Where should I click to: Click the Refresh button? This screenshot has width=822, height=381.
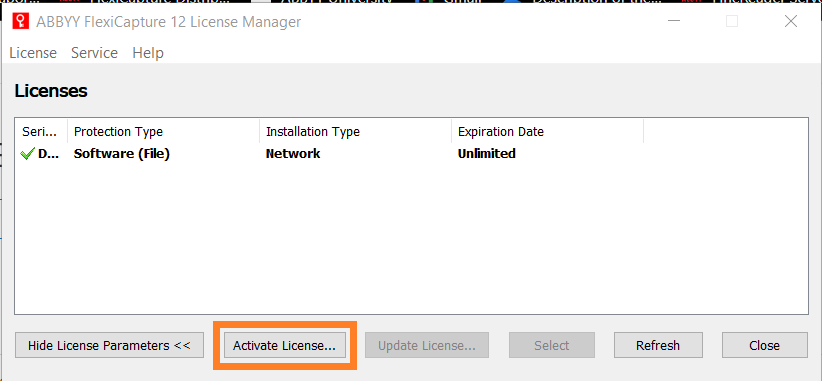tap(658, 345)
